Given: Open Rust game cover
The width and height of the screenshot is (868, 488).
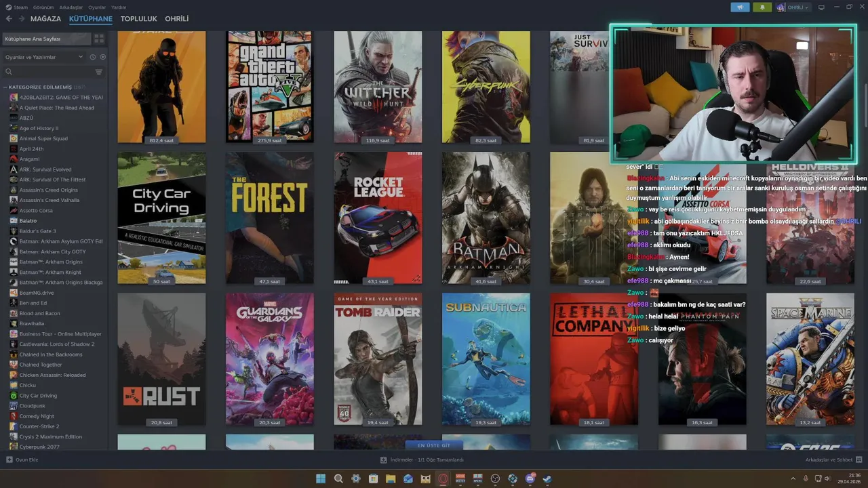Looking at the screenshot, I should tap(161, 359).
